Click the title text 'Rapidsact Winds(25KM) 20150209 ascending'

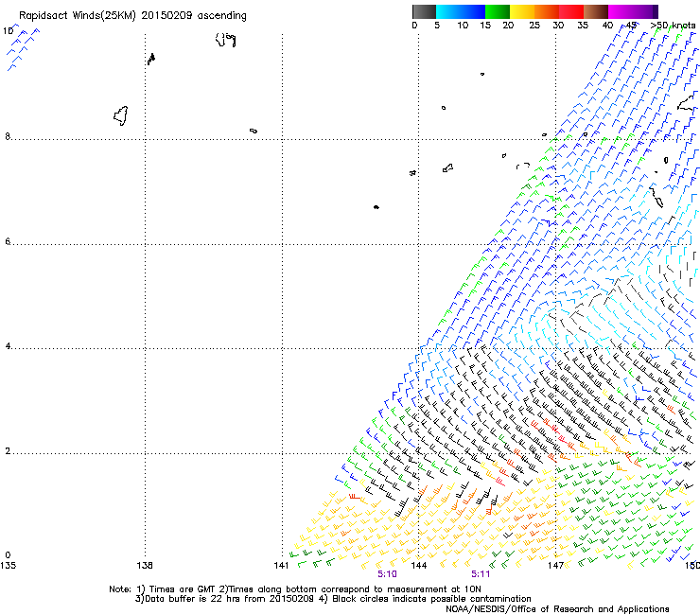pyautogui.click(x=132, y=16)
